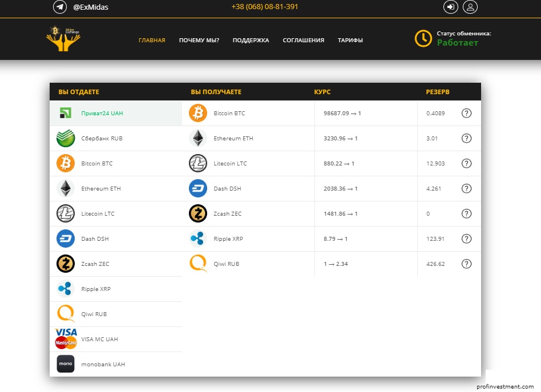Click the РЕЗЕРВ column header

point(438,92)
